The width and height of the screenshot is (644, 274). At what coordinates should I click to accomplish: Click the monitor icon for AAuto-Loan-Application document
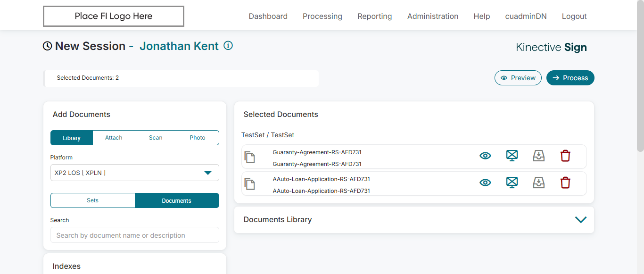click(x=512, y=183)
